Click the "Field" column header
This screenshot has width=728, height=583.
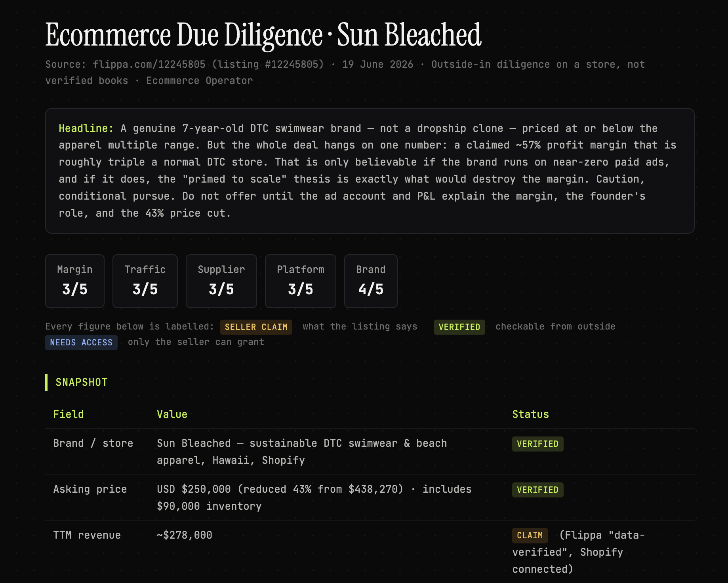[x=69, y=414]
